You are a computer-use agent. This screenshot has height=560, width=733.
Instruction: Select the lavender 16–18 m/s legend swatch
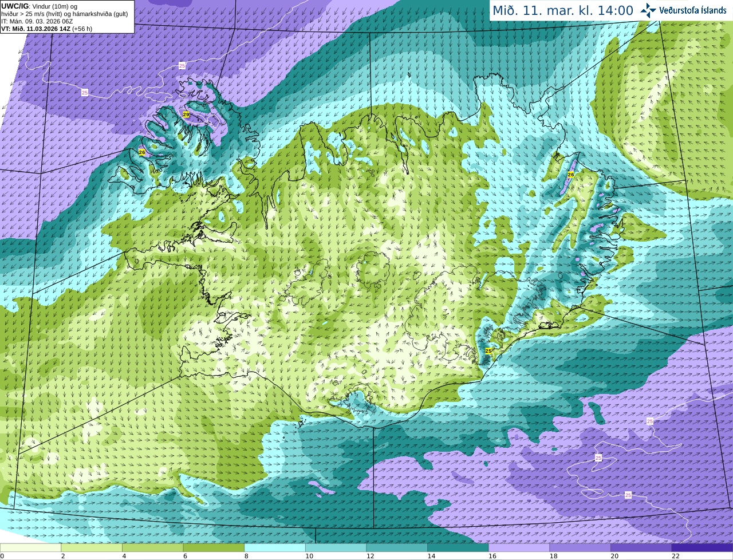[x=519, y=547]
